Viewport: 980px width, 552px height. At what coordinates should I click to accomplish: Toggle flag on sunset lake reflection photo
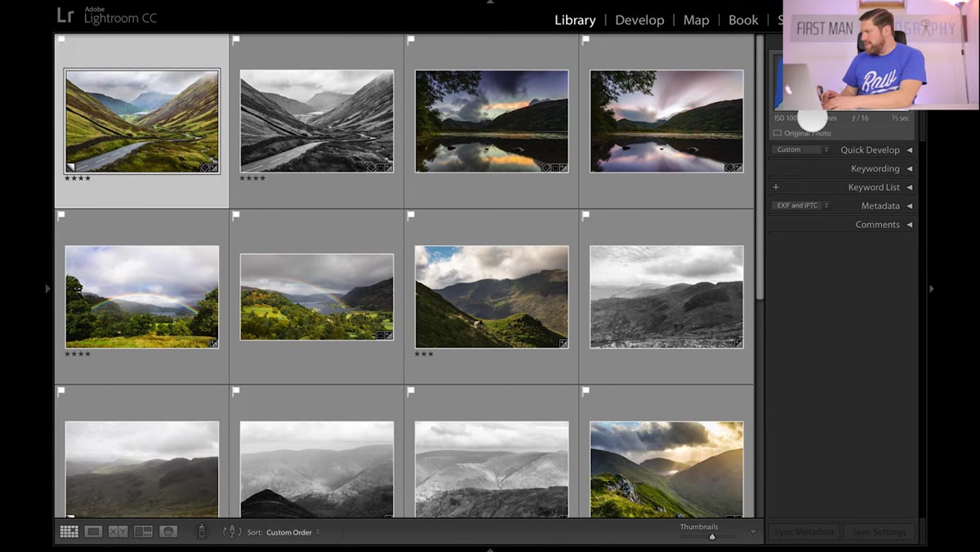tap(411, 39)
